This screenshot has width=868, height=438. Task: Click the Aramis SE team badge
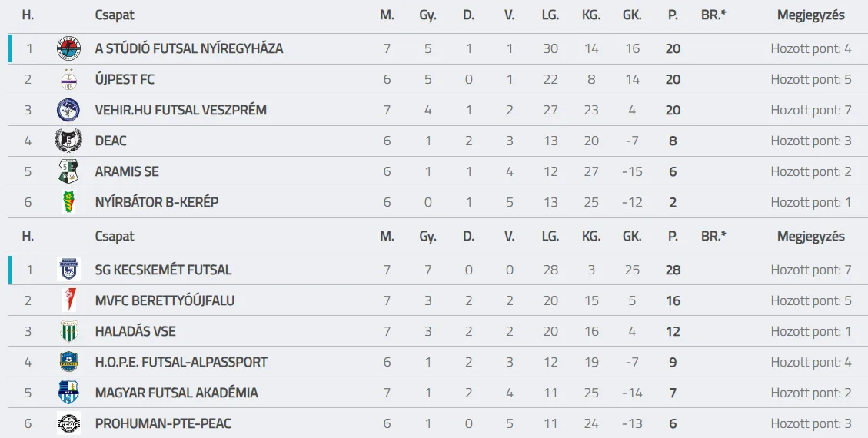pos(68,172)
